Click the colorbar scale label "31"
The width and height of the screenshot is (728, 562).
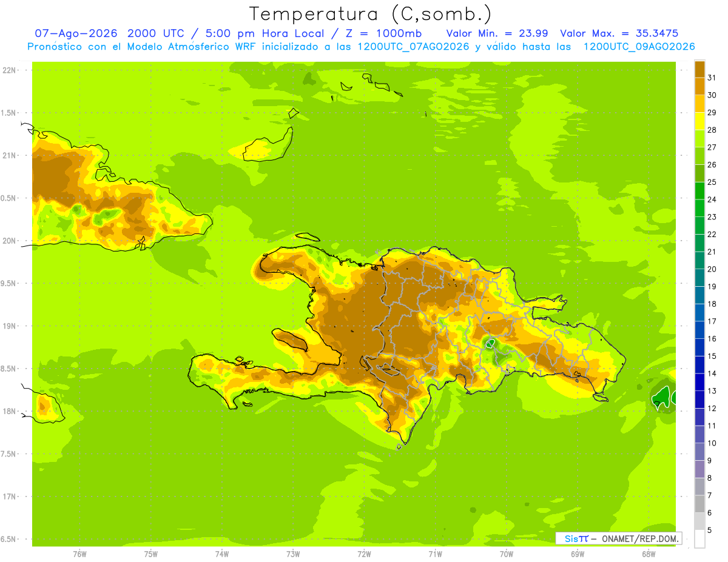coord(712,78)
